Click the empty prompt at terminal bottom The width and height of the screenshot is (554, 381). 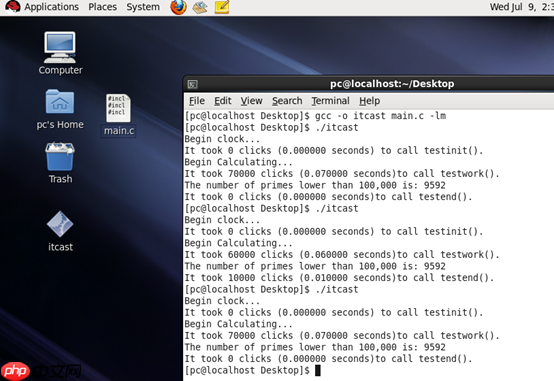253,370
